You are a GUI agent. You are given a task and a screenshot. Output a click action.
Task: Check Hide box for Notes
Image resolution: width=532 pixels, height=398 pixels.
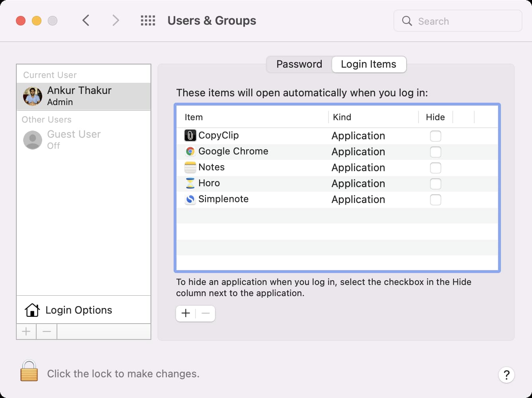point(436,168)
